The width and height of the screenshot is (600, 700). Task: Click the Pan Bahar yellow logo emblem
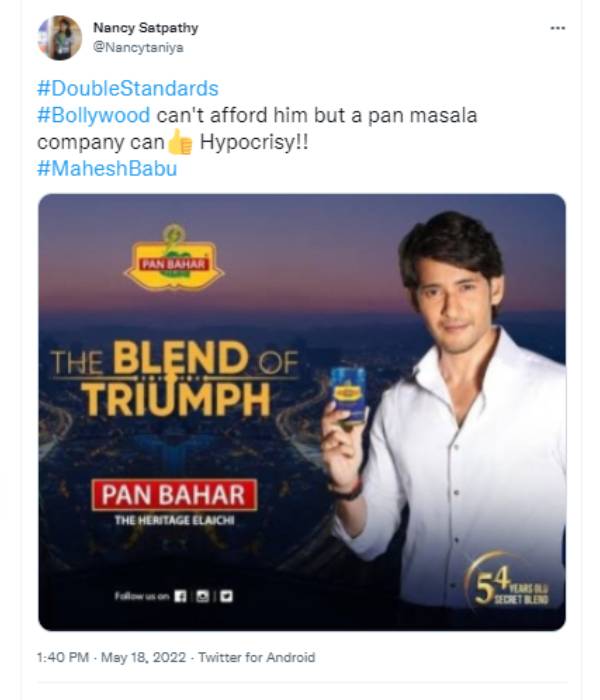point(174,258)
